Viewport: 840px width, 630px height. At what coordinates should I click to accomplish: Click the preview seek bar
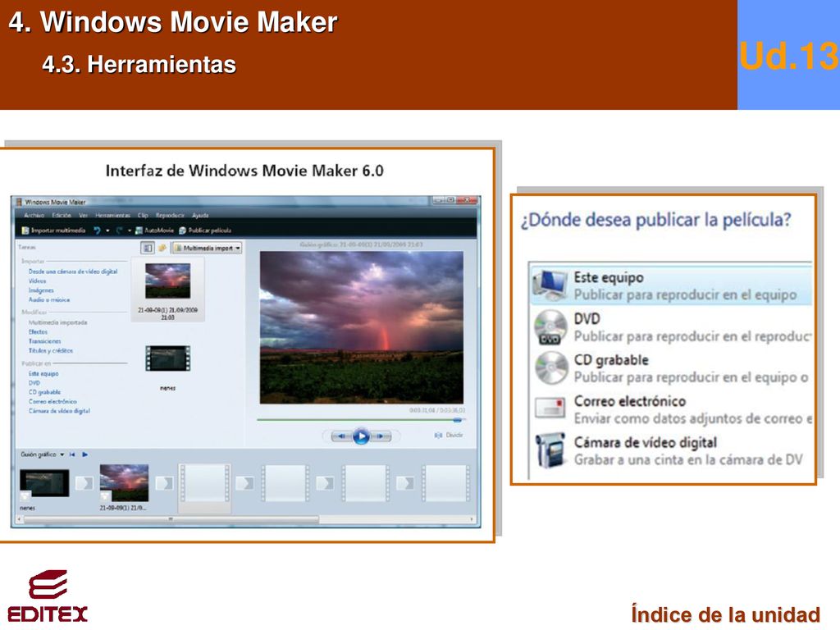[360, 420]
